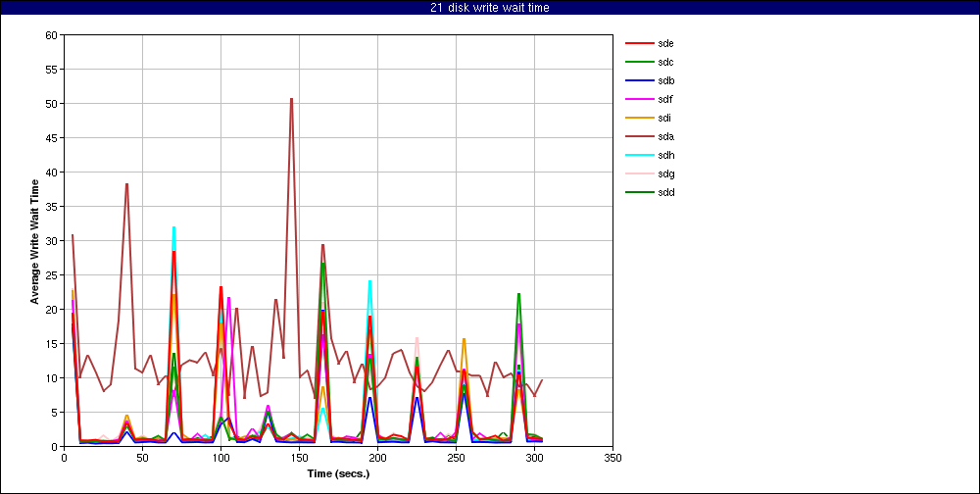Screen dimensions: 980x494
Task: Click the x-axis value 250
Action: pos(456,459)
